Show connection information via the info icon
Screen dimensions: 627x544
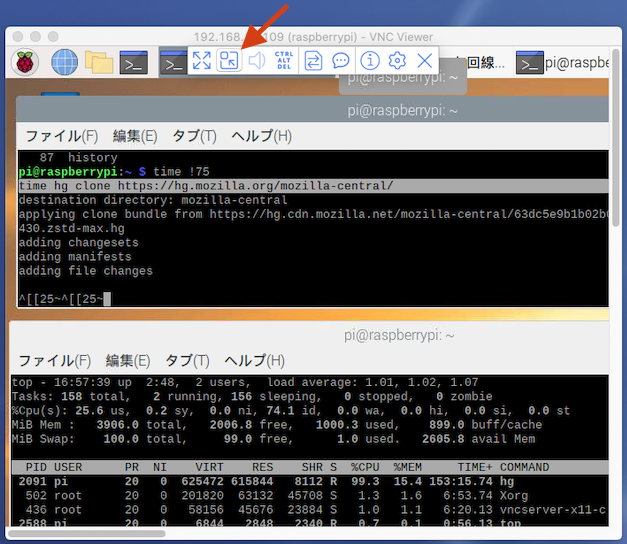coord(370,61)
